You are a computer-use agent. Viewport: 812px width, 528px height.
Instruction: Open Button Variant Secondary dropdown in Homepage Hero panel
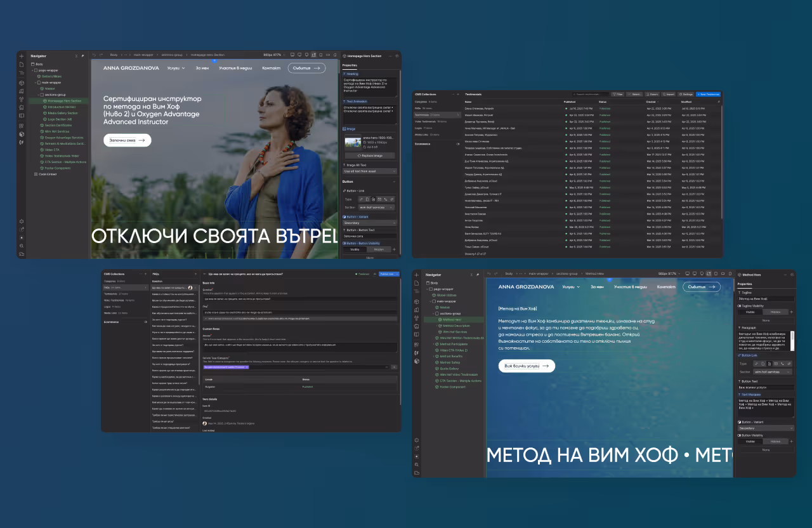point(370,223)
